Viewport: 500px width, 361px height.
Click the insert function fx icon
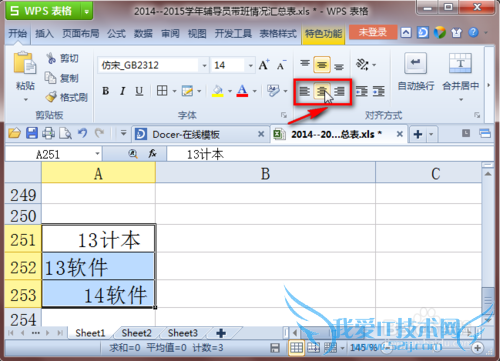pos(152,154)
